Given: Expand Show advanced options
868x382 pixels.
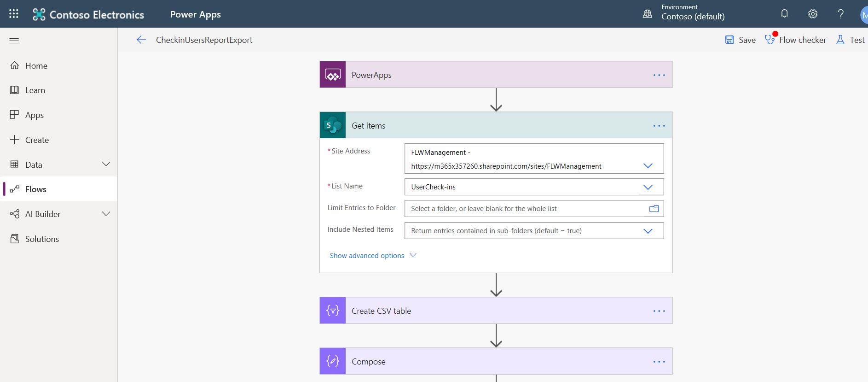Looking at the screenshot, I should (373, 255).
